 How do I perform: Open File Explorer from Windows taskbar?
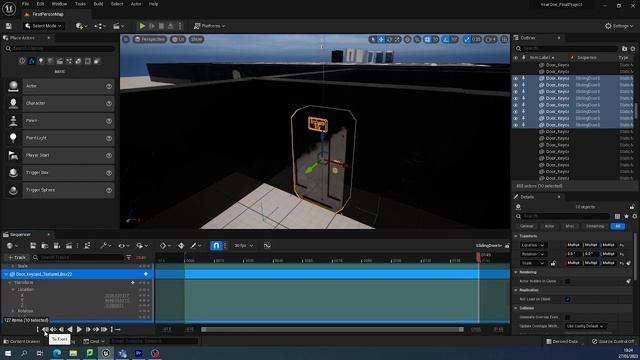(x=73, y=353)
